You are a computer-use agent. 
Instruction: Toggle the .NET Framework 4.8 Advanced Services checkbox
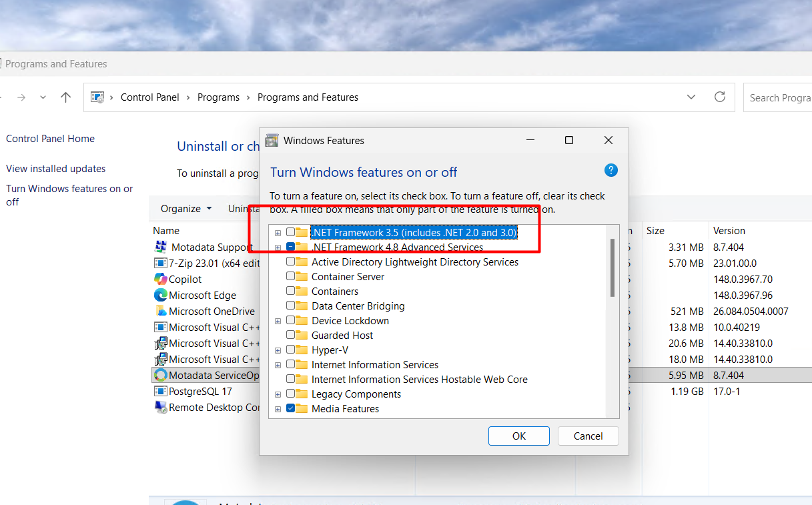coord(290,247)
